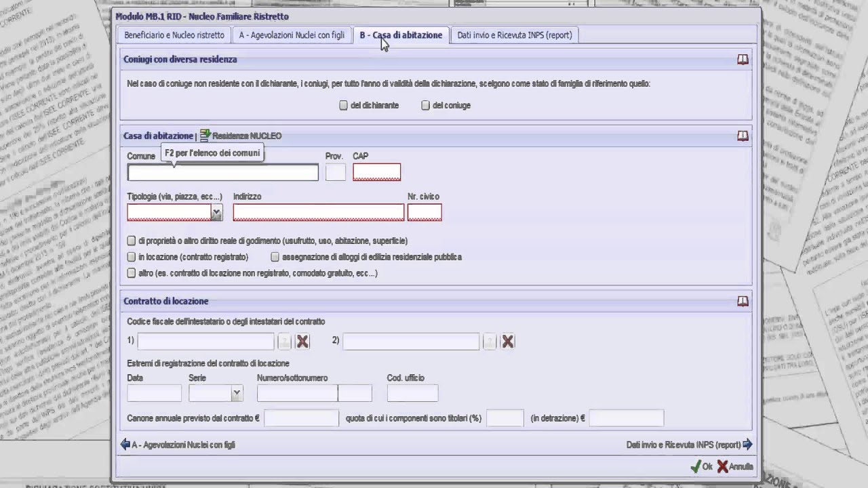Click lookup button next to first codice fiscale
Image resolution: width=868 pixels, height=488 pixels.
pos(285,342)
